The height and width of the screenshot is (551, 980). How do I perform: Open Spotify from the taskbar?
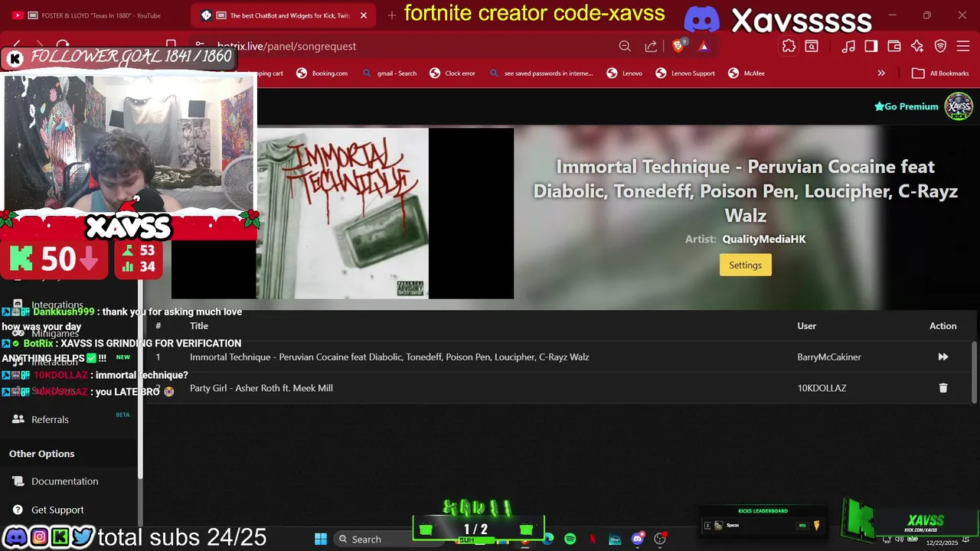pos(570,539)
